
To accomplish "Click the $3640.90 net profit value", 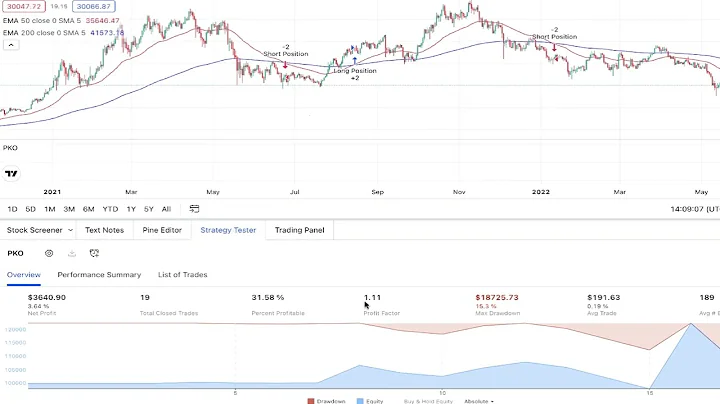I will point(47,297).
